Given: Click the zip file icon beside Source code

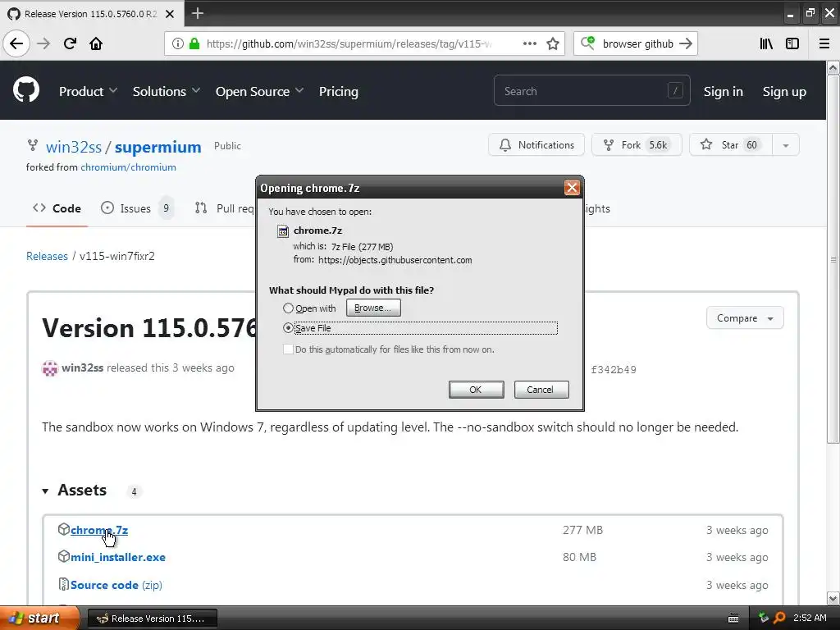Looking at the screenshot, I should pos(64,584).
